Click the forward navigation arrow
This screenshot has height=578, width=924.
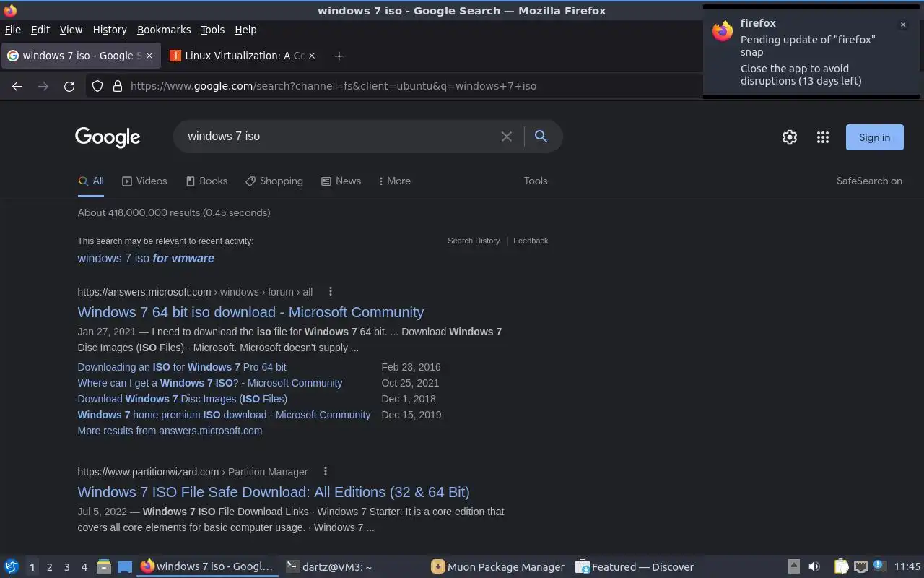point(43,86)
